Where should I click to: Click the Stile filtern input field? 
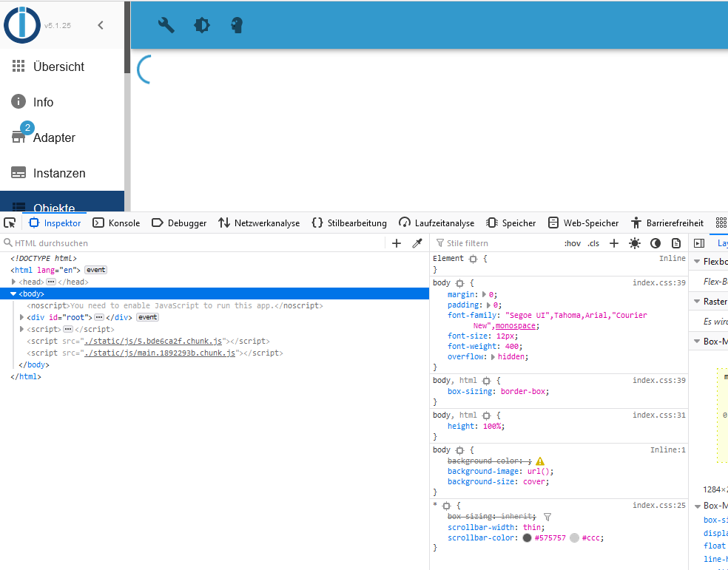(x=496, y=243)
